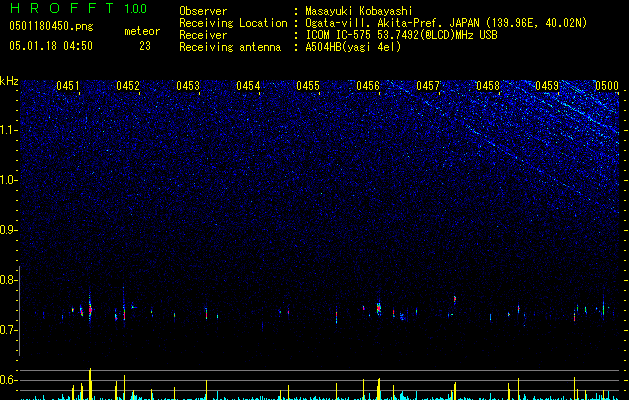
Task: Click the tallest yellow intensity bar near 0451
Action: click(x=90, y=384)
